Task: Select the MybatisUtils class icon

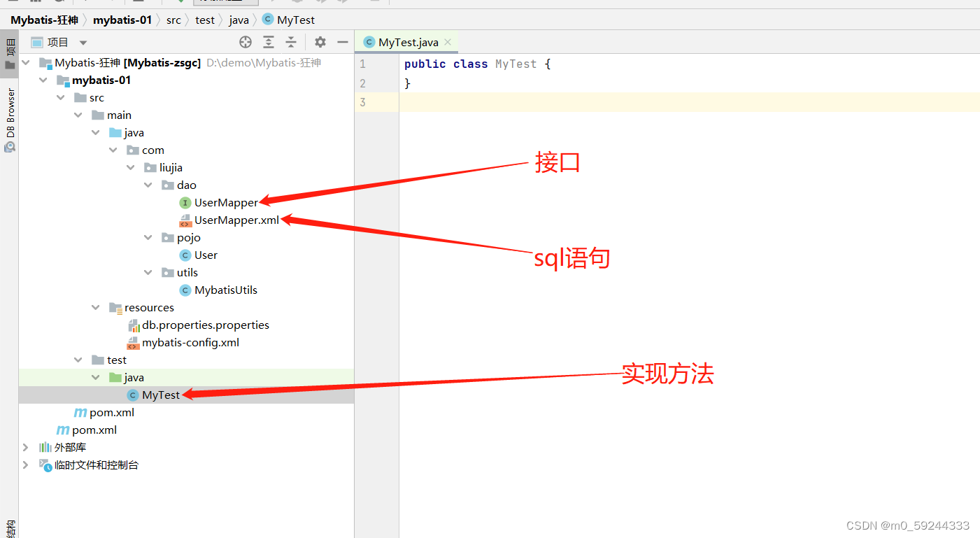Action: pos(185,290)
